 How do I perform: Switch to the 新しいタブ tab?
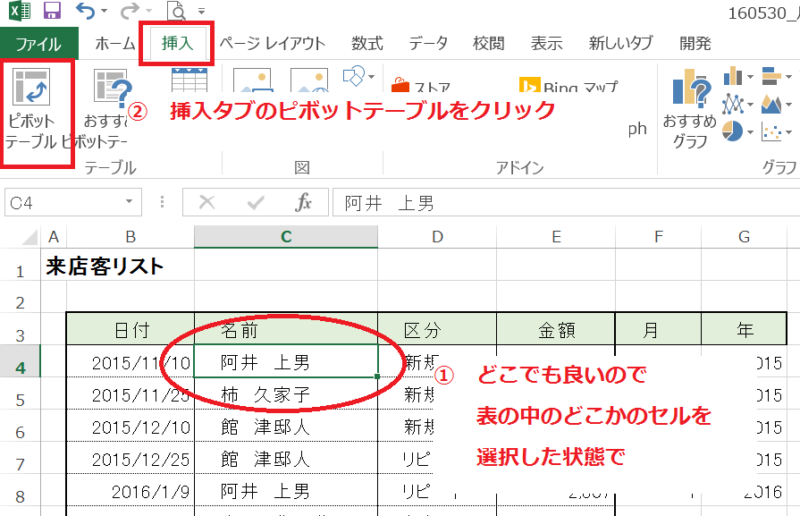pos(620,44)
